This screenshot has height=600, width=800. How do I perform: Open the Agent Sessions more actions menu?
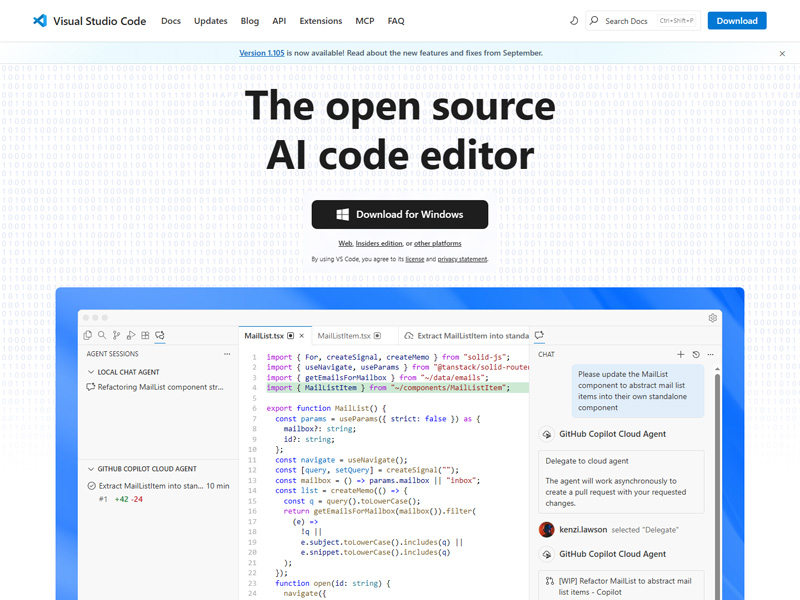[x=228, y=354]
